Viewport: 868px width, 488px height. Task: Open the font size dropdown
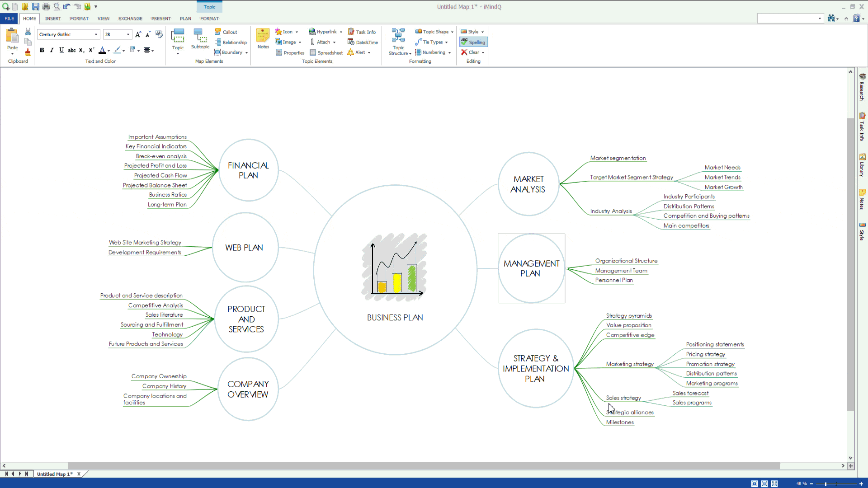(x=127, y=34)
